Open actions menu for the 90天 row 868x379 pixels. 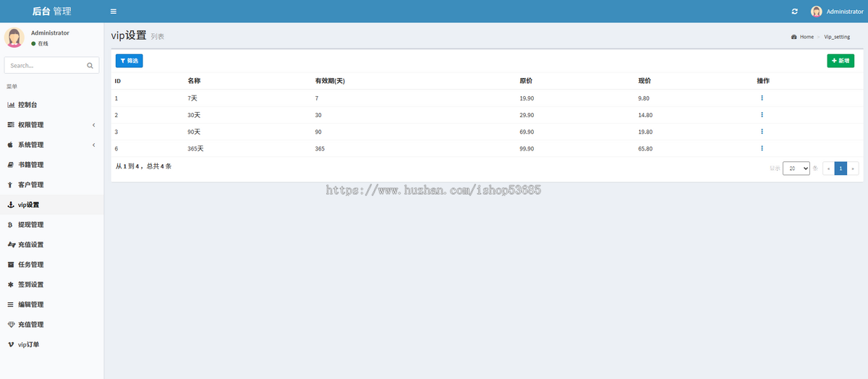coord(762,132)
